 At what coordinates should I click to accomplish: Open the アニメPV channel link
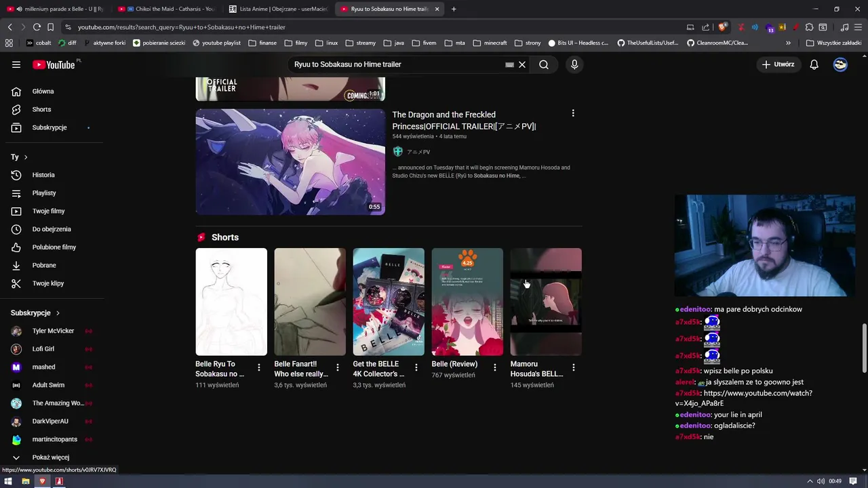click(418, 152)
